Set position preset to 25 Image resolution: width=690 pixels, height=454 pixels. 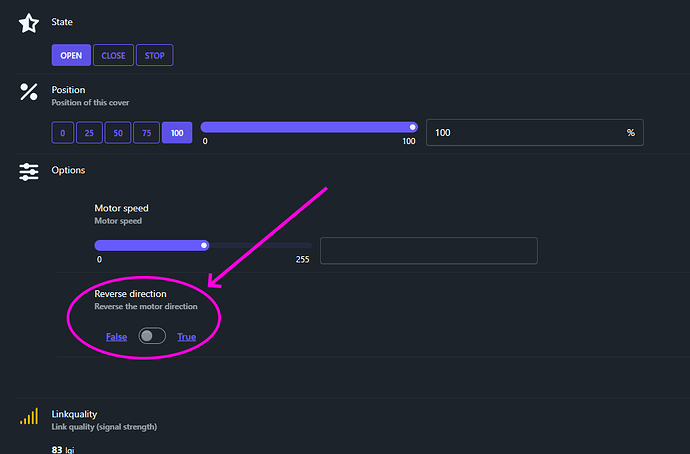90,132
